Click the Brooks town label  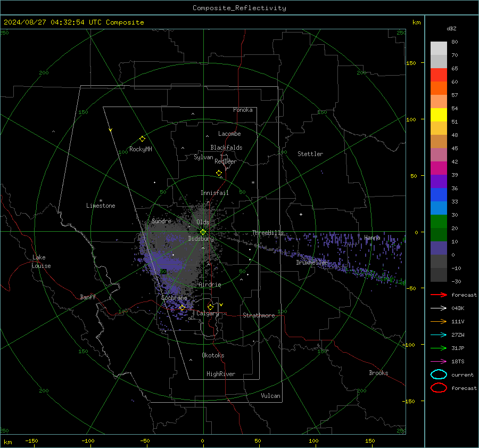[378, 373]
